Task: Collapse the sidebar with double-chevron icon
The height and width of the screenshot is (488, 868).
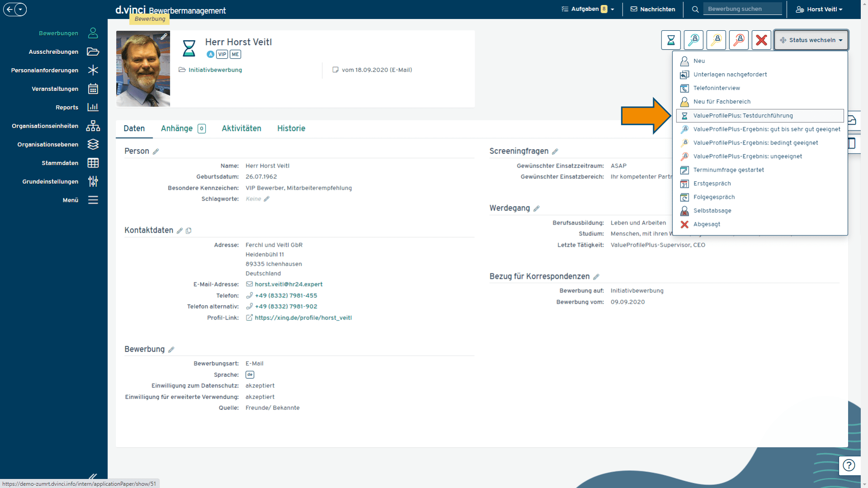Action: point(93,476)
